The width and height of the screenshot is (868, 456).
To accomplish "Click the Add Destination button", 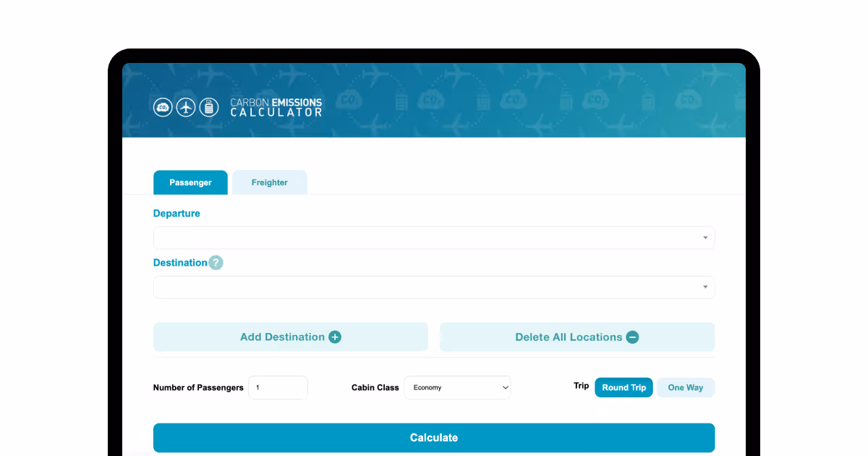I will 290,337.
